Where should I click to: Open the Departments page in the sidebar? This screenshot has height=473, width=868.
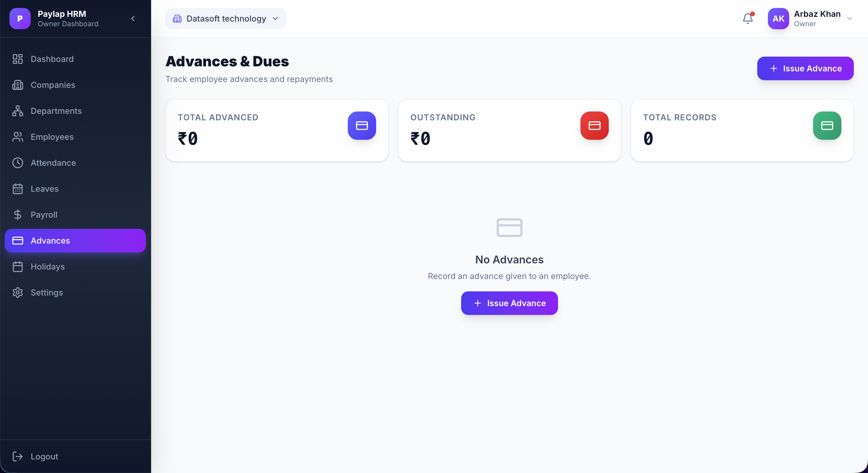point(56,111)
